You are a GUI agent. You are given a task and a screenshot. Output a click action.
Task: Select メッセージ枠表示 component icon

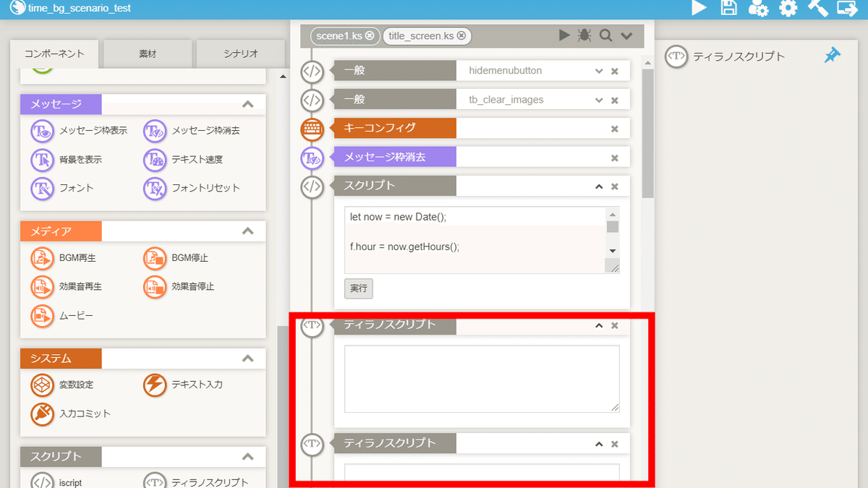click(43, 131)
